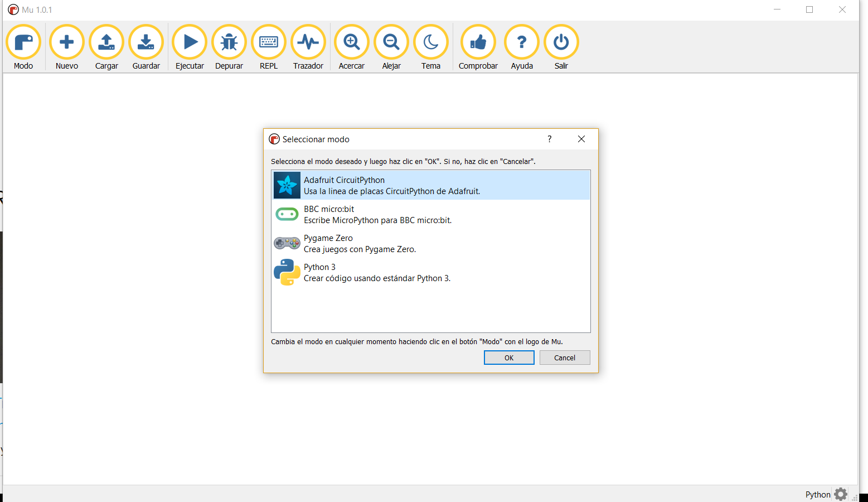Quit Mu with the Salir button
Screen dimensions: 868x502
[x=561, y=47]
